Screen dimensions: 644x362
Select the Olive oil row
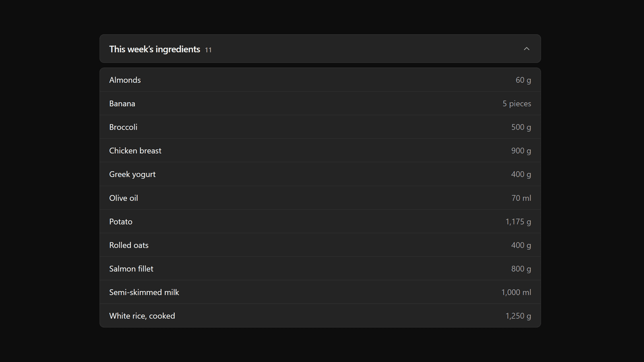[320, 198]
